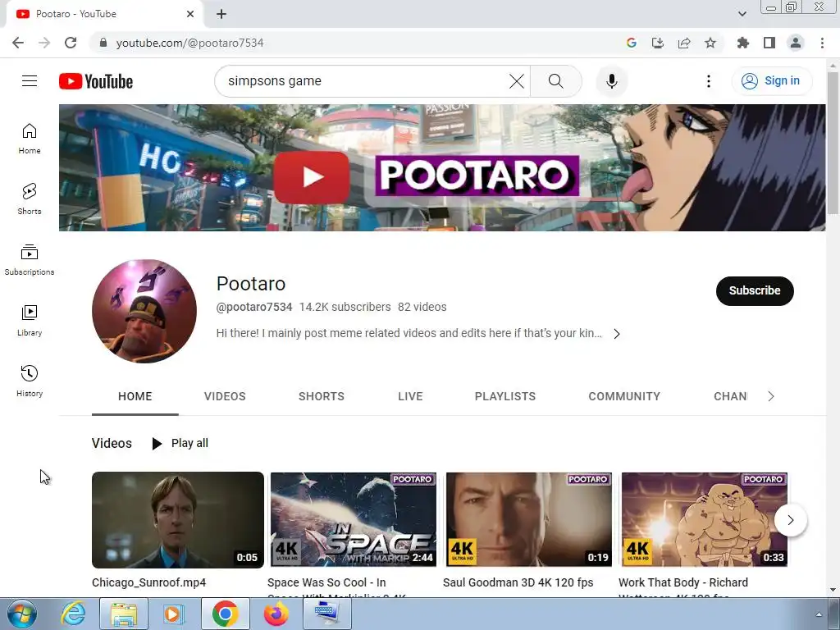Click the Google icon in the address bar
The width and height of the screenshot is (840, 630).
pyautogui.click(x=632, y=43)
